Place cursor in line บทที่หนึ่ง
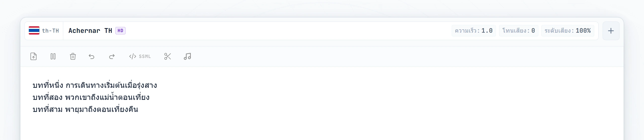This screenshot has width=644, height=140. coord(95,85)
